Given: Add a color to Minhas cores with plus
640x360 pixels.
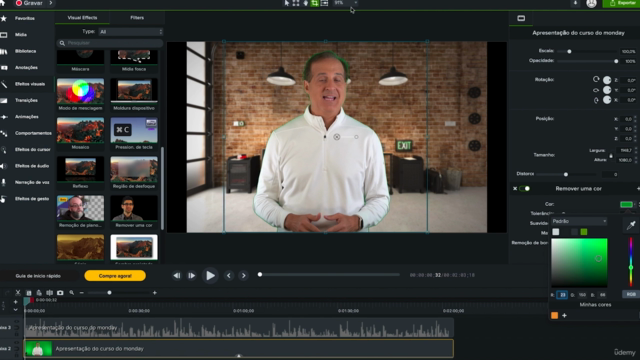Looking at the screenshot, I should coord(564,316).
